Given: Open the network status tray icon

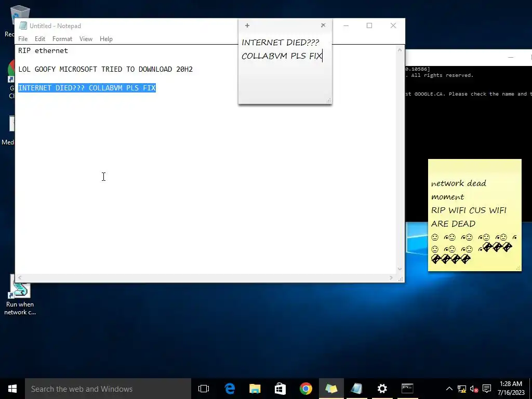Looking at the screenshot, I should (x=462, y=389).
